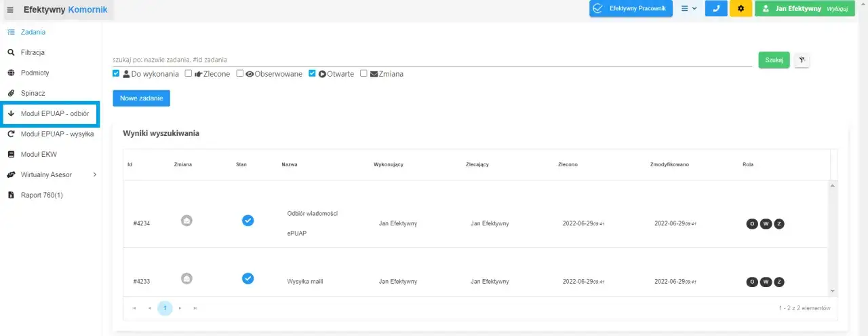
Task: Go to Filtracja in sidebar
Action: (33, 52)
